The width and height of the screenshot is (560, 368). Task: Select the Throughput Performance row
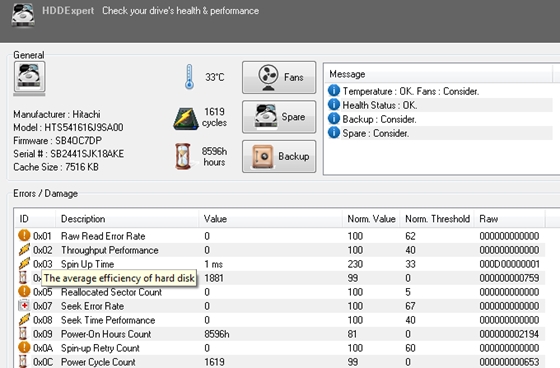tap(280, 250)
